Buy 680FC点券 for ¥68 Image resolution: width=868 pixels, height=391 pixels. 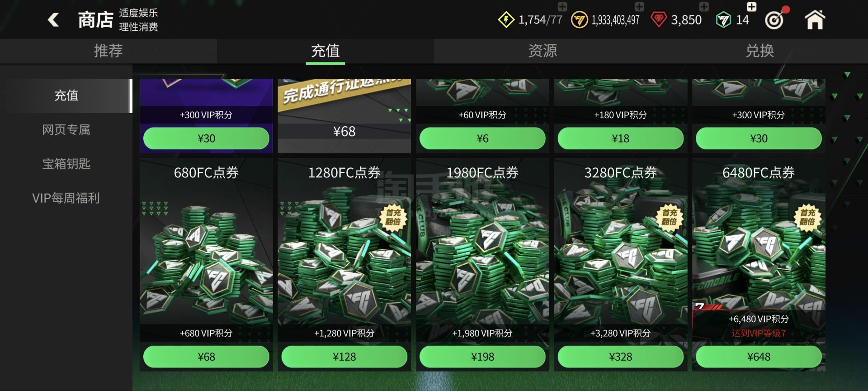pyautogui.click(x=206, y=357)
